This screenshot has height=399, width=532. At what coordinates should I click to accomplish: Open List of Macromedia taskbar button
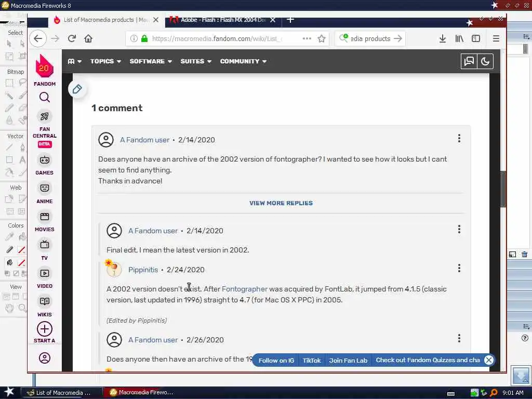coord(61,393)
